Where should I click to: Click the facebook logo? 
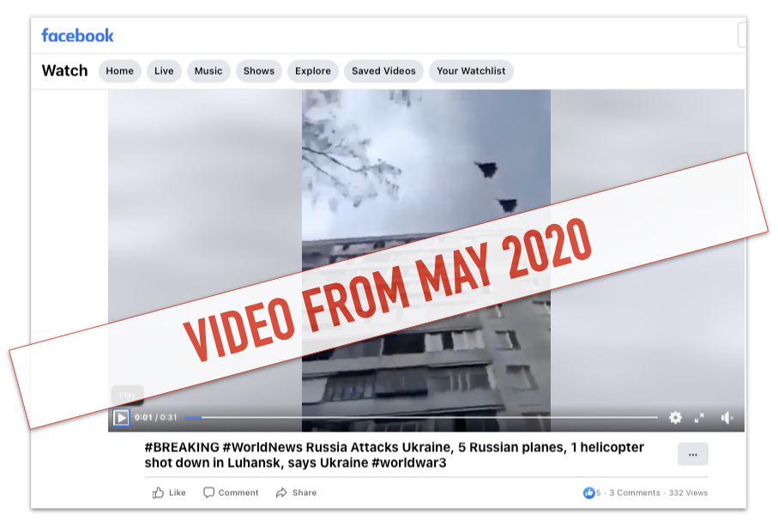coord(76,35)
